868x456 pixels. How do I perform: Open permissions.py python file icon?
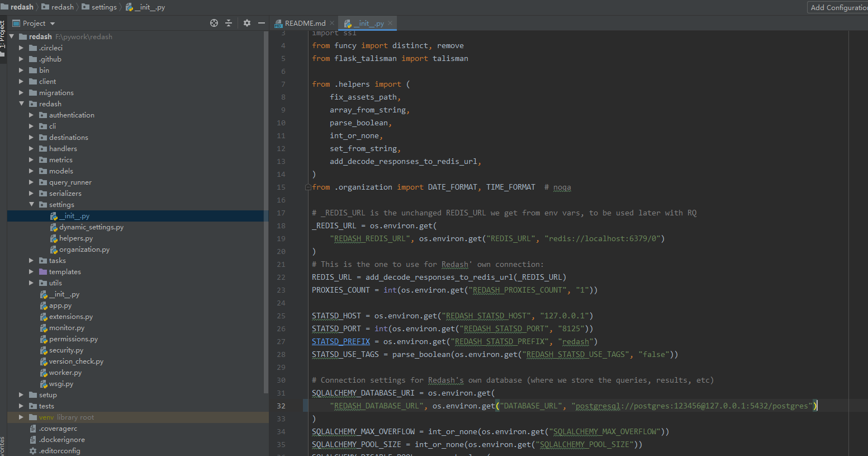point(44,339)
